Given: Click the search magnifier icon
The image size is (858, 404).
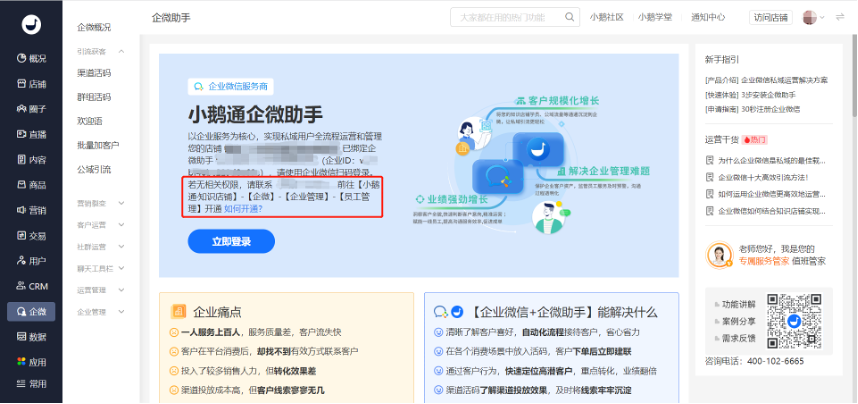Looking at the screenshot, I should (570, 17).
